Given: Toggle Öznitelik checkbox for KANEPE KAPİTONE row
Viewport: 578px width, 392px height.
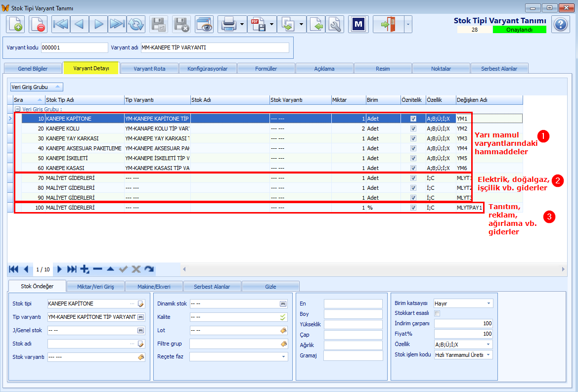Looking at the screenshot, I should [x=413, y=119].
